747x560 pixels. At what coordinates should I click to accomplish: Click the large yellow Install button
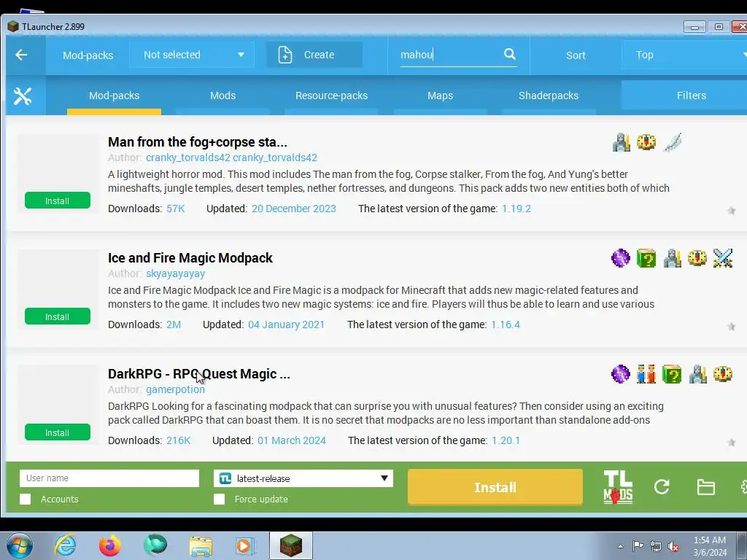pyautogui.click(x=495, y=487)
